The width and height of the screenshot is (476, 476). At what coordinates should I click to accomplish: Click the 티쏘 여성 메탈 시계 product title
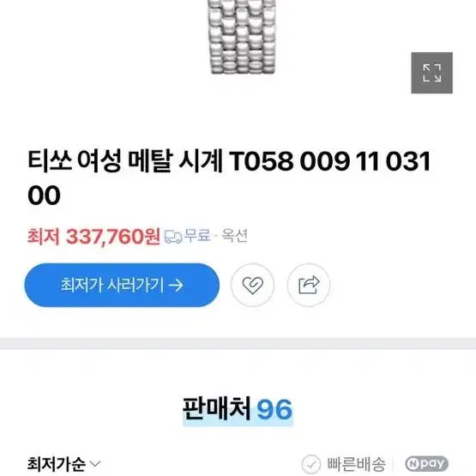coord(125,160)
